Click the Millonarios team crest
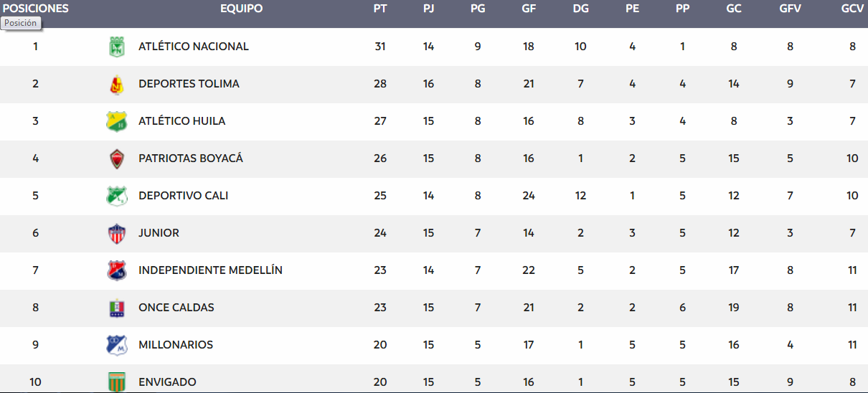Viewport: 868px width, 393px height. (116, 345)
